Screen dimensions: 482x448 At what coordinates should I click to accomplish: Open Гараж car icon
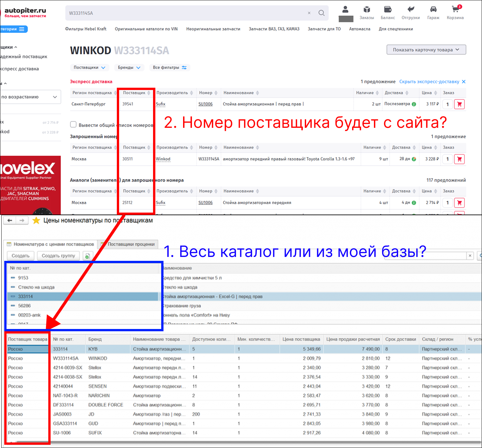click(433, 13)
